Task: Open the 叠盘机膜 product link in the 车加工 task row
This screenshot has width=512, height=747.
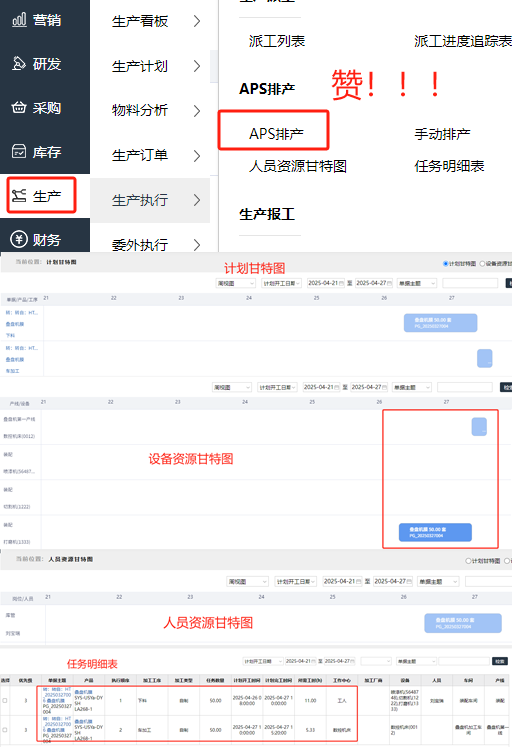Action: pyautogui.click(x=83, y=721)
